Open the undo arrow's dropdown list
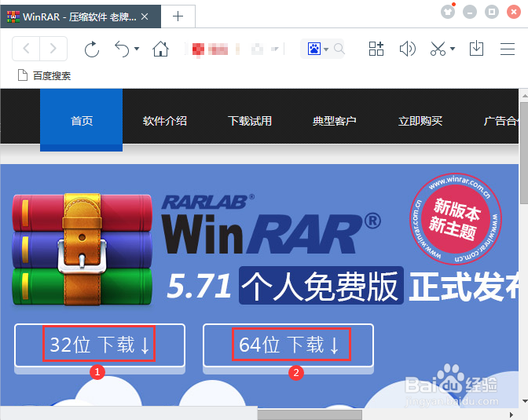 click(x=137, y=49)
